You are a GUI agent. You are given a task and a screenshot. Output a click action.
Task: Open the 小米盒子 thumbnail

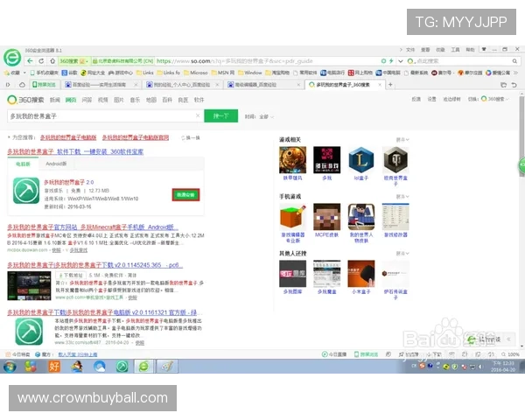pyautogui.click(x=360, y=274)
